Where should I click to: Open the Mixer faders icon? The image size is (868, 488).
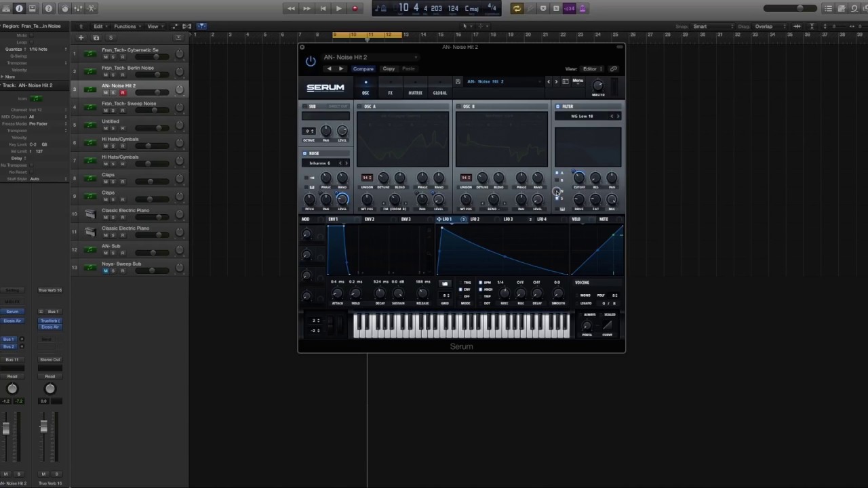(x=79, y=8)
